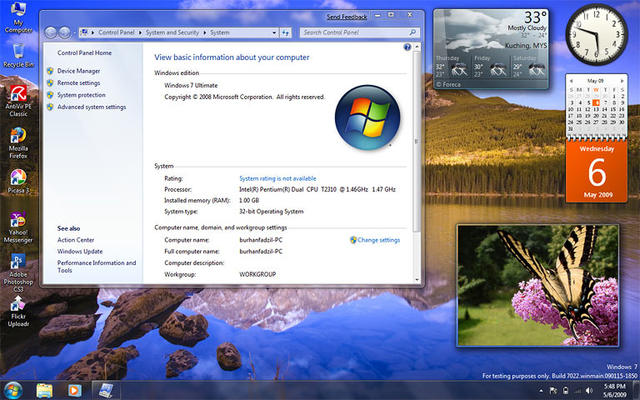This screenshot has width=640, height=400.
Task: Open Control Panel Home
Action: 84,53
